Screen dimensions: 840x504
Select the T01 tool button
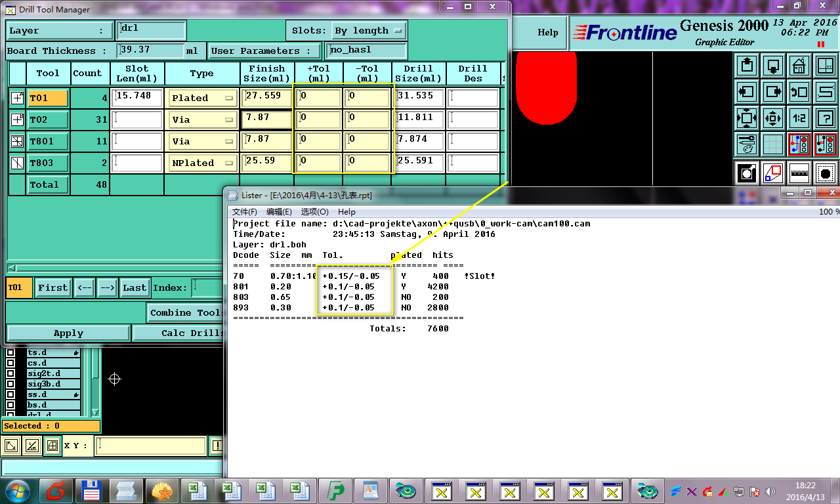[x=47, y=98]
